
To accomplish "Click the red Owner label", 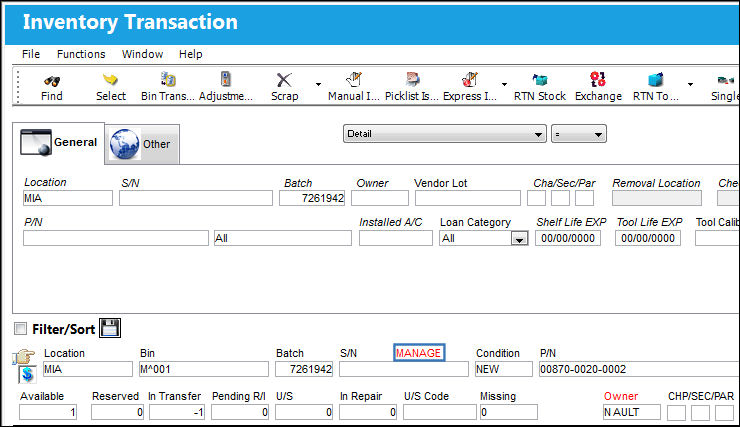I will tap(621, 396).
